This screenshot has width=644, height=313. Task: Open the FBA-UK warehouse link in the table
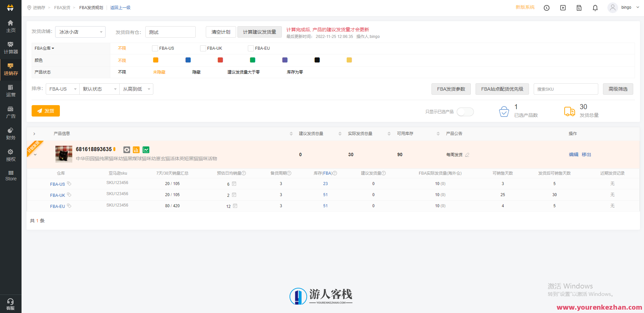click(x=57, y=195)
